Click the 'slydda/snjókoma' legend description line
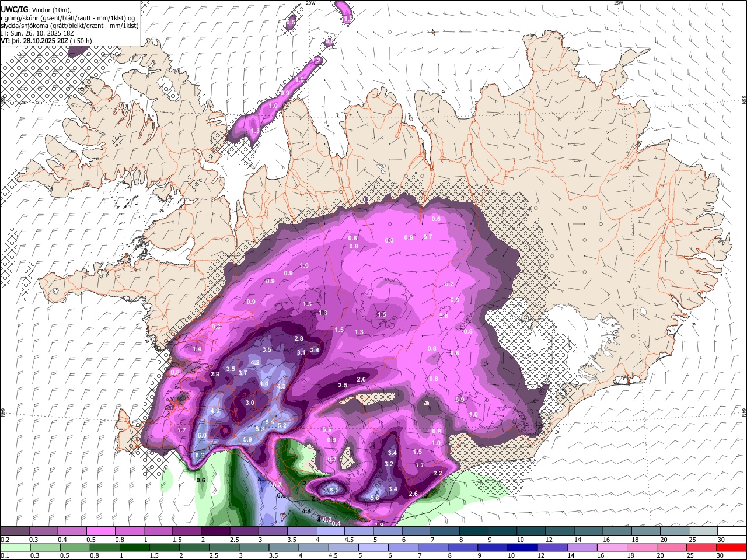Screen dimensions: 747x560 pyautogui.click(x=69, y=26)
